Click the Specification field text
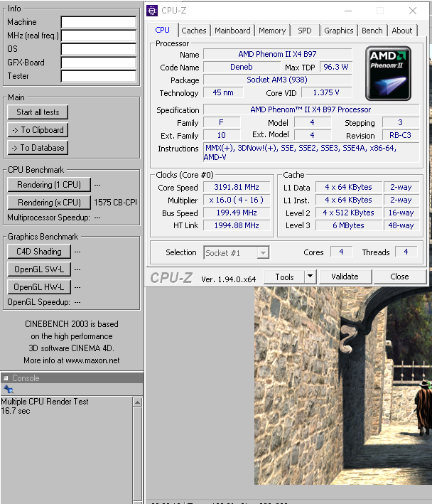Viewport: 432px width, 504px height. tap(311, 109)
